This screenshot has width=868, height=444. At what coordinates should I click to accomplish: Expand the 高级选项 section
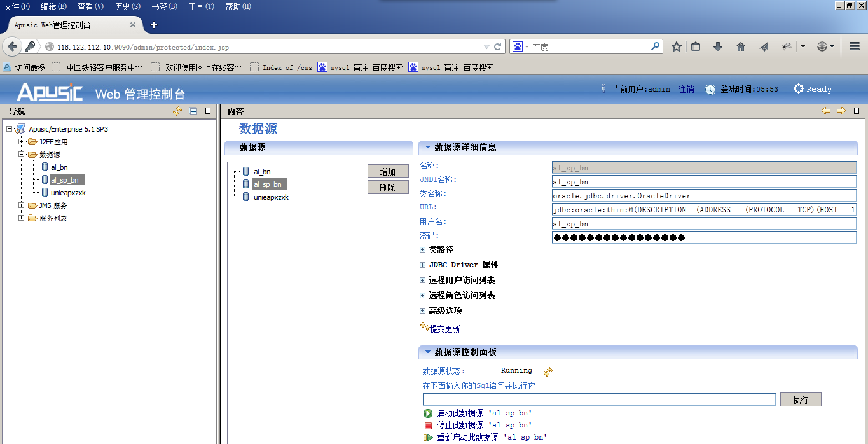pyautogui.click(x=422, y=311)
